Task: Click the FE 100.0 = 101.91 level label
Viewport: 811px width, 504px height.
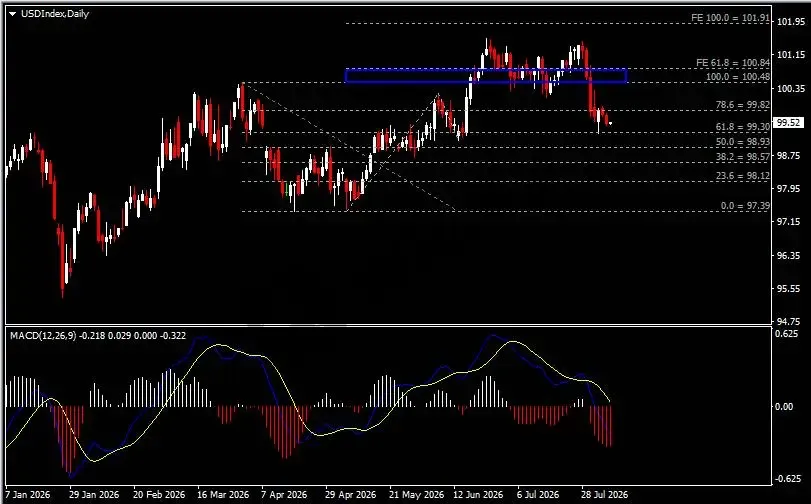Action: click(730, 18)
